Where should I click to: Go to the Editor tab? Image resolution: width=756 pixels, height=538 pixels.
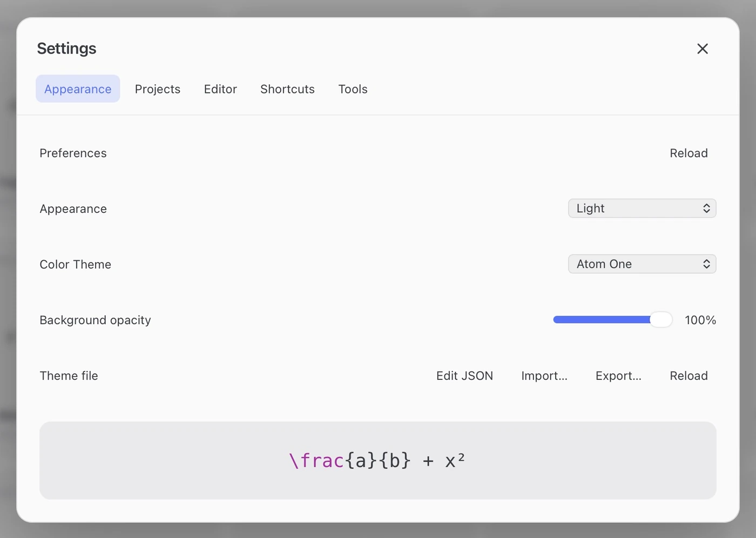coord(220,89)
